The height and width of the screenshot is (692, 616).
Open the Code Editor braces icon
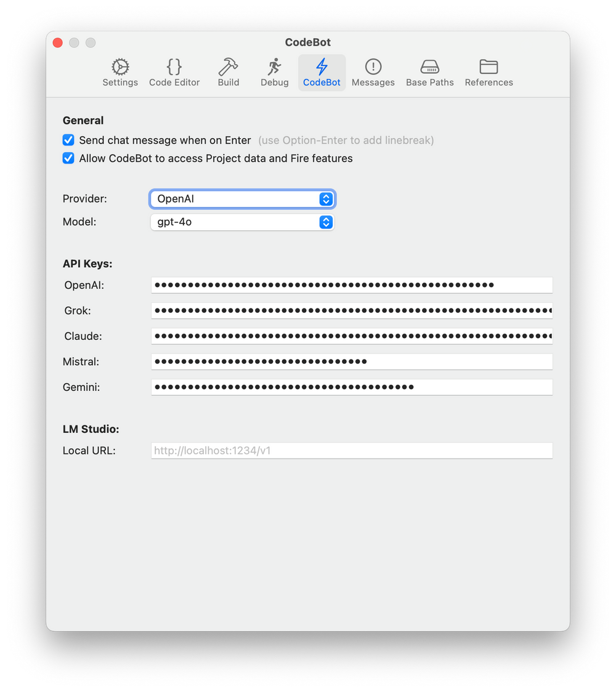click(174, 66)
